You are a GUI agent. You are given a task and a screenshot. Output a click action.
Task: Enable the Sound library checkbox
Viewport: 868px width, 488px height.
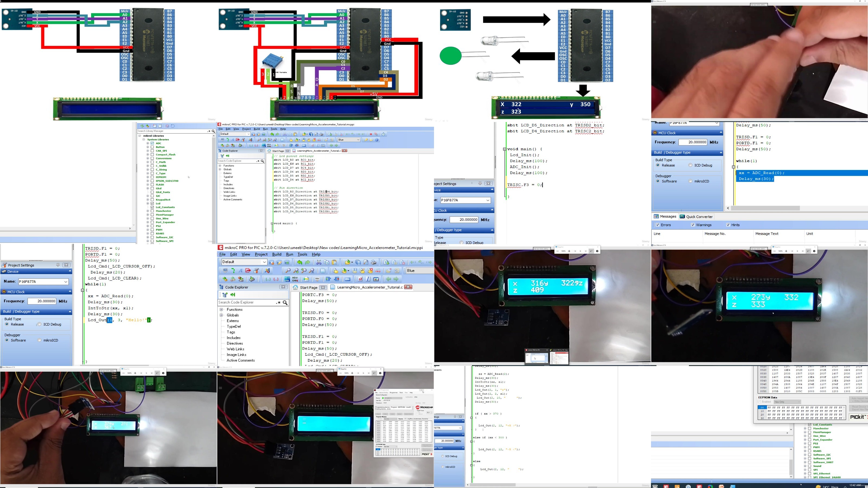[810, 466]
